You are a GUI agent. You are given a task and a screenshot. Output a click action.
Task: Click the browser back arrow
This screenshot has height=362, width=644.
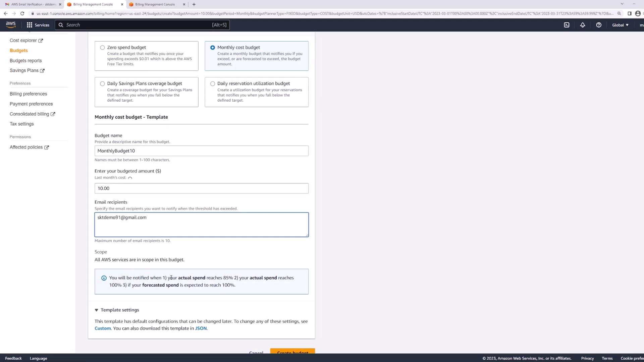pos(6,13)
